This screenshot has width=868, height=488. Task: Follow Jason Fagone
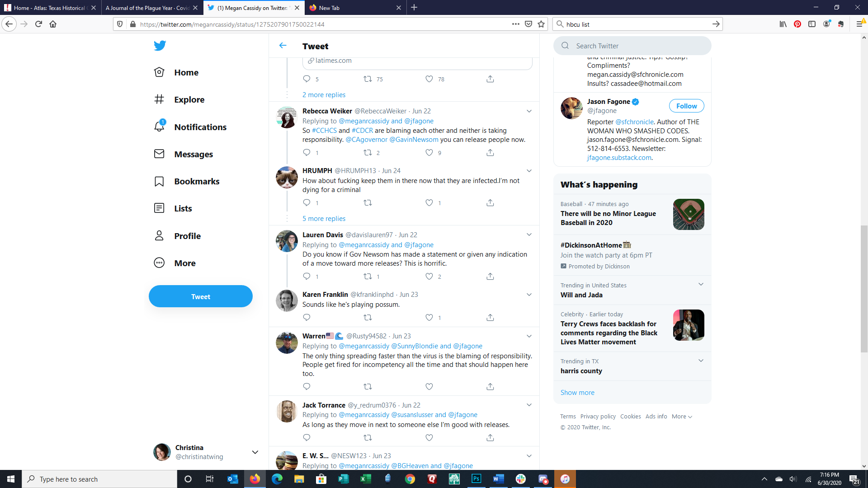tap(686, 106)
